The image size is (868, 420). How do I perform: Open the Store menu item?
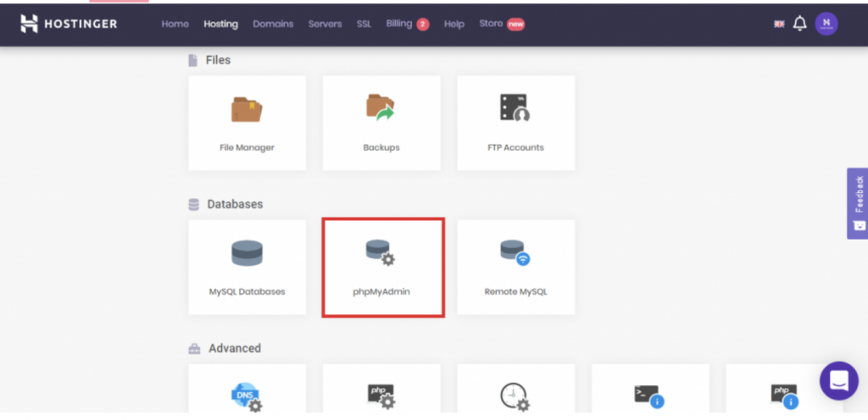pyautogui.click(x=502, y=24)
